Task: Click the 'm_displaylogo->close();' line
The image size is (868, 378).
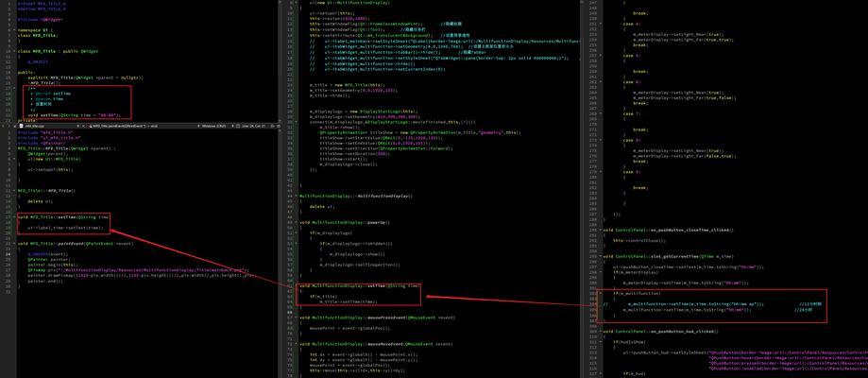Action: (x=347, y=164)
